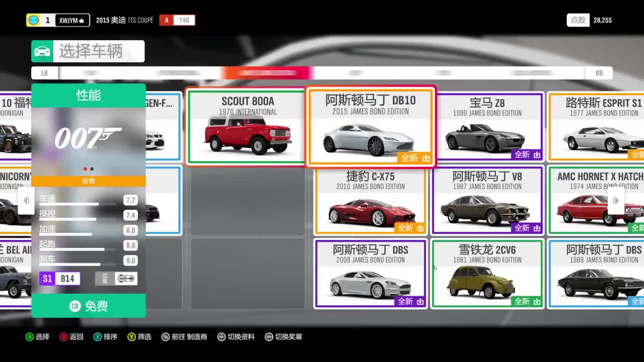Image resolution: width=644 pixels, height=362 pixels.
Task: Select the first red pagination dot
Action: click(x=85, y=169)
